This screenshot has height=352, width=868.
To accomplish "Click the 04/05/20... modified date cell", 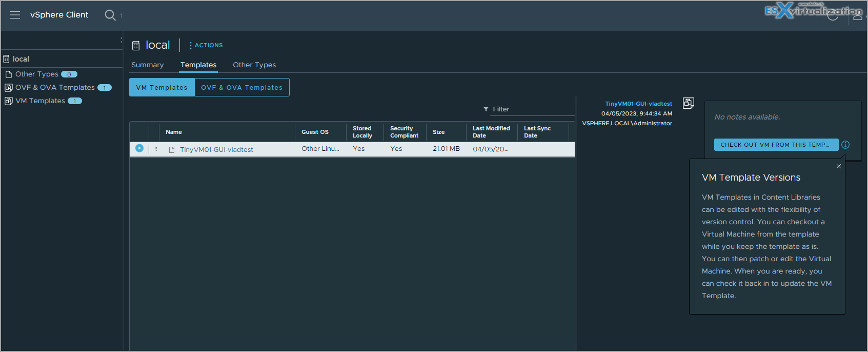I will pyautogui.click(x=491, y=149).
